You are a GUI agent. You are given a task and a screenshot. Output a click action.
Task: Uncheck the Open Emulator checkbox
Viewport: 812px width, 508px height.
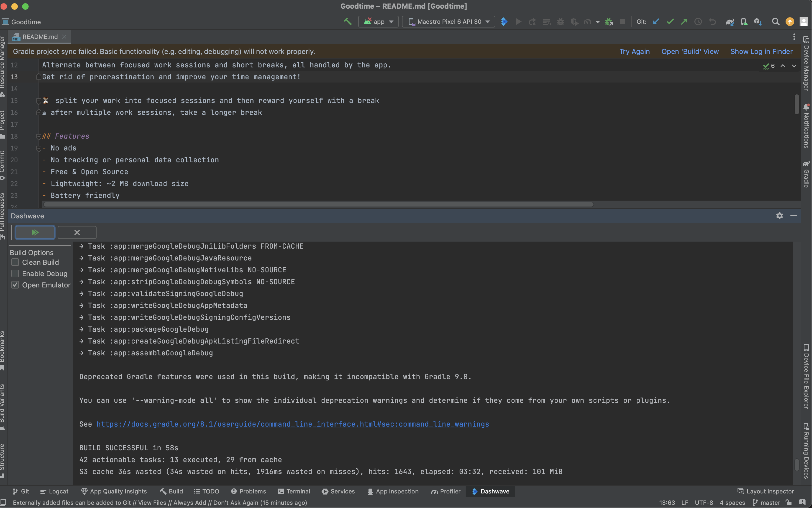(x=15, y=285)
